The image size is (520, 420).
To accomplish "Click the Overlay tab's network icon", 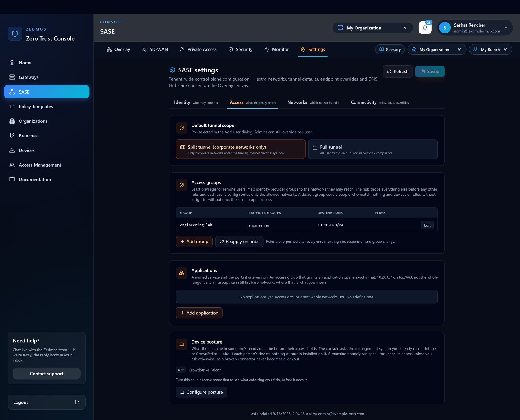I will [109, 49].
